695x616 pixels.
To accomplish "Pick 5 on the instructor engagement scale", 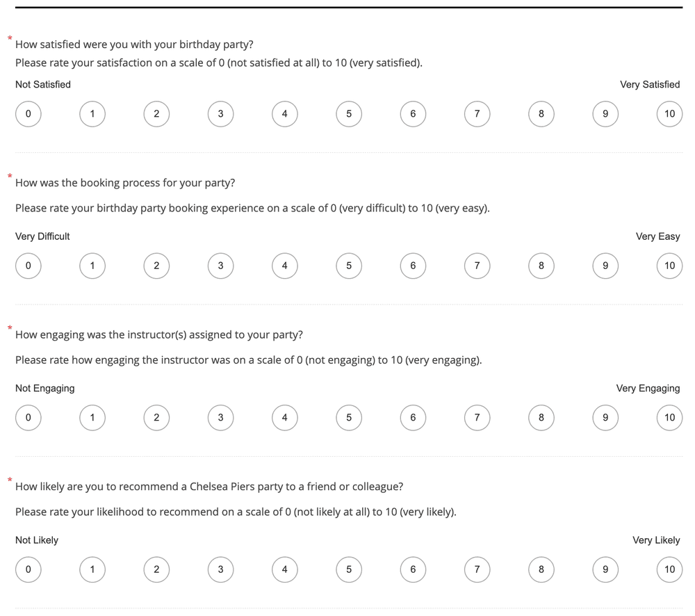I will [349, 417].
